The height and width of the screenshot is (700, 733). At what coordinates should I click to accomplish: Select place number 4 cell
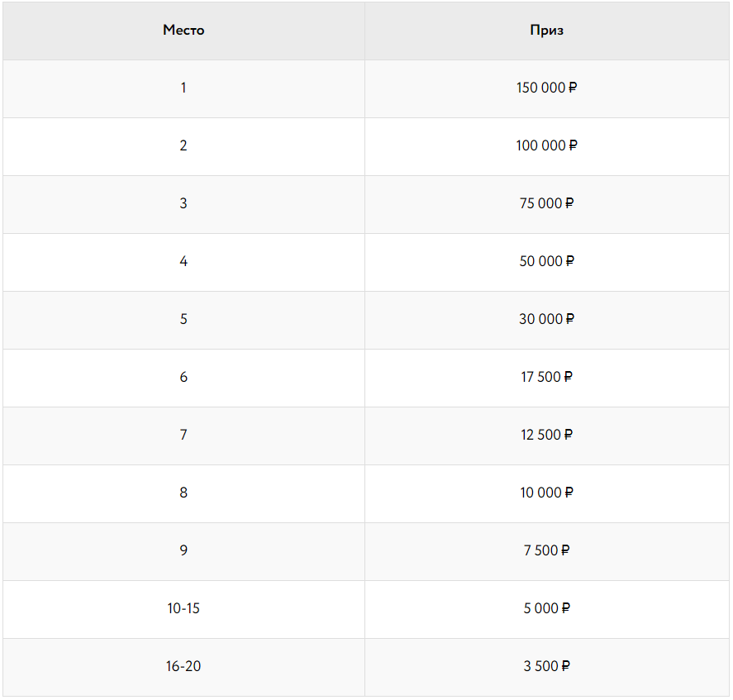coord(183,261)
